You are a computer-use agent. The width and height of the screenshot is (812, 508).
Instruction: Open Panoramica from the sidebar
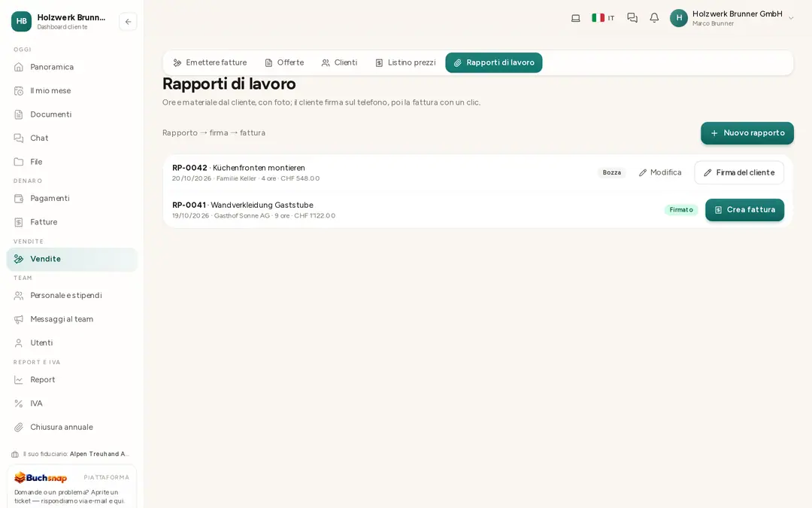[72, 67]
